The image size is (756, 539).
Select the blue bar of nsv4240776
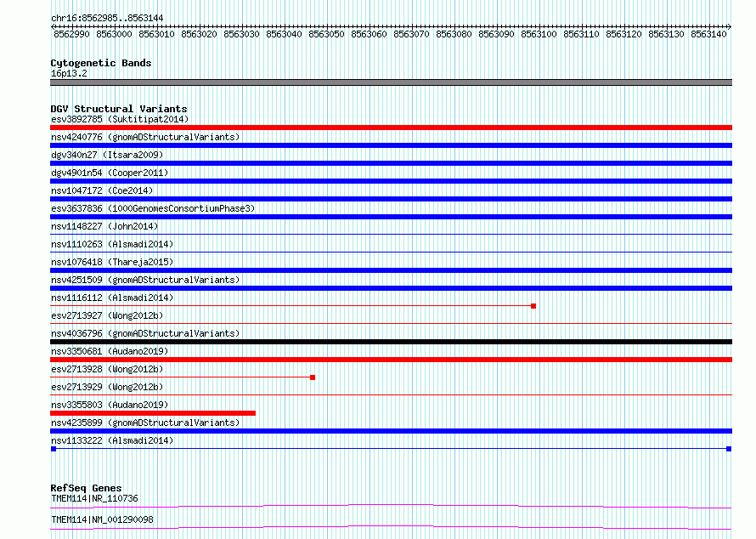click(391, 145)
